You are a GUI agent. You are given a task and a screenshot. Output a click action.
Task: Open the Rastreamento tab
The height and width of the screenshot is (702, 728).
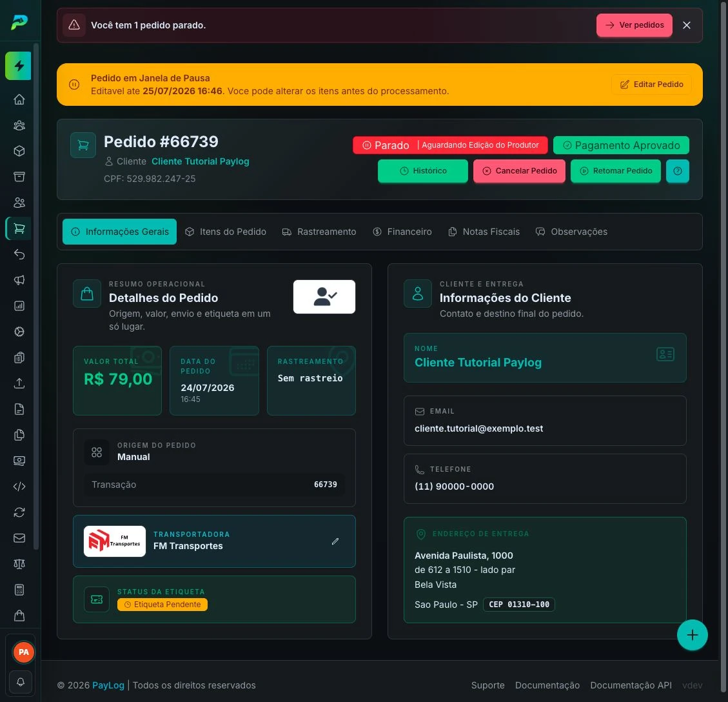click(x=319, y=232)
